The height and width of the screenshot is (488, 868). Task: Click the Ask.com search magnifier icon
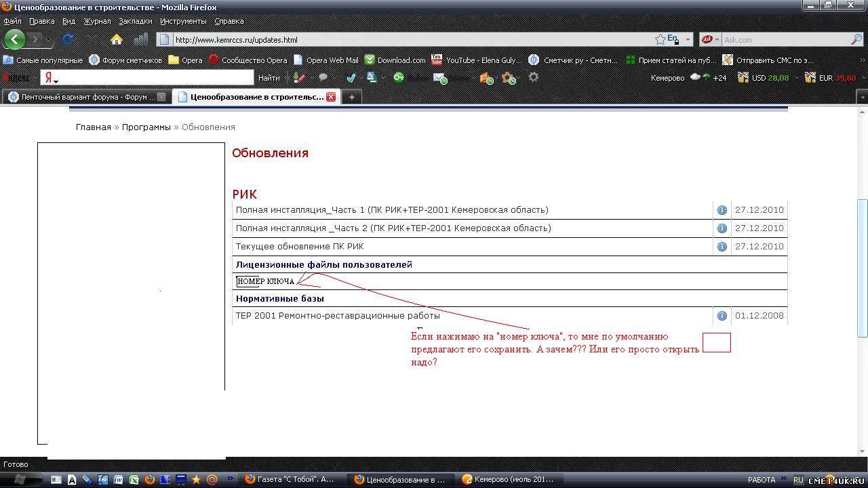point(856,39)
